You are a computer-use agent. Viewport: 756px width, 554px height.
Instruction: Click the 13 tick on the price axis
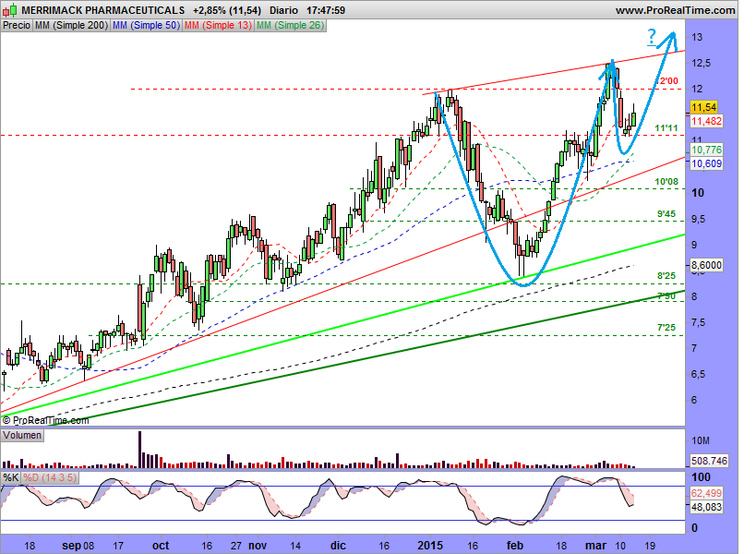point(697,37)
